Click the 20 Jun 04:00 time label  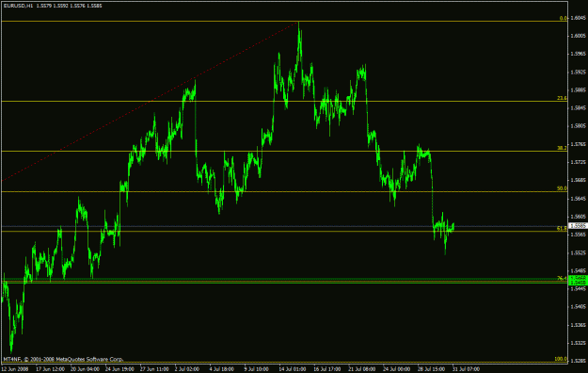[x=85, y=369]
